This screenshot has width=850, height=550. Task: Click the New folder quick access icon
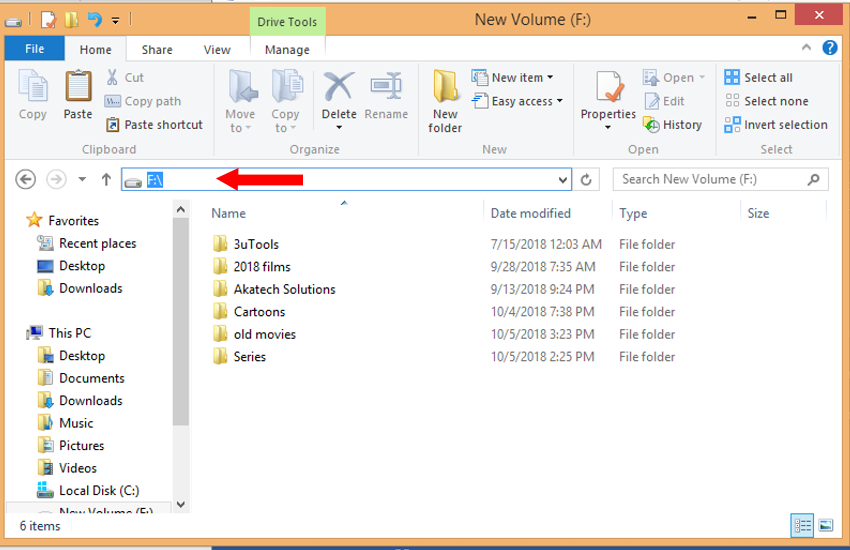click(71, 20)
